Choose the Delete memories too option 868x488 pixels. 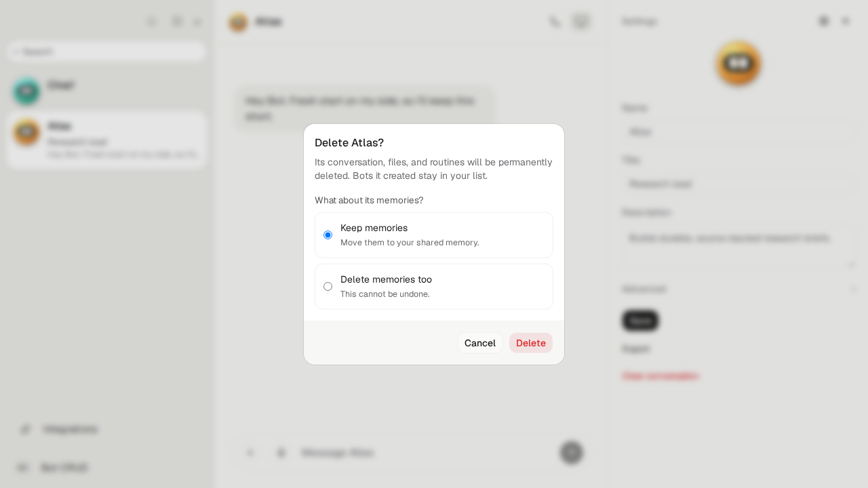tap(434, 287)
